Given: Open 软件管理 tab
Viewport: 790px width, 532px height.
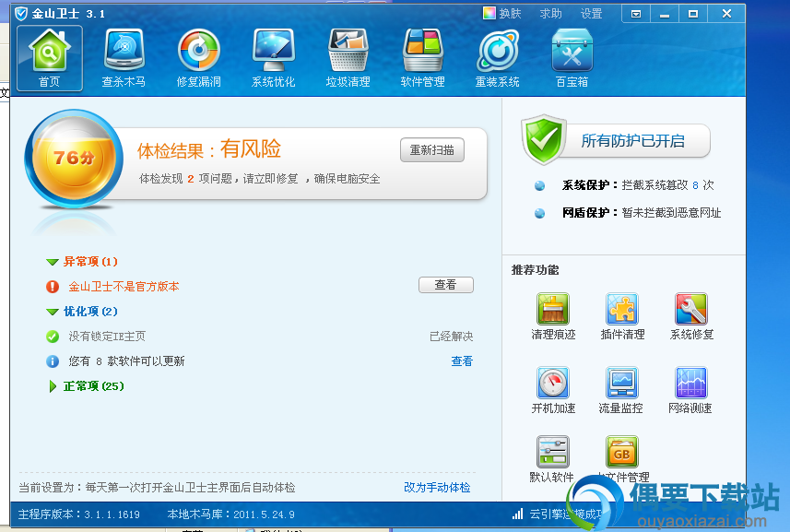Looking at the screenshot, I should [422, 58].
